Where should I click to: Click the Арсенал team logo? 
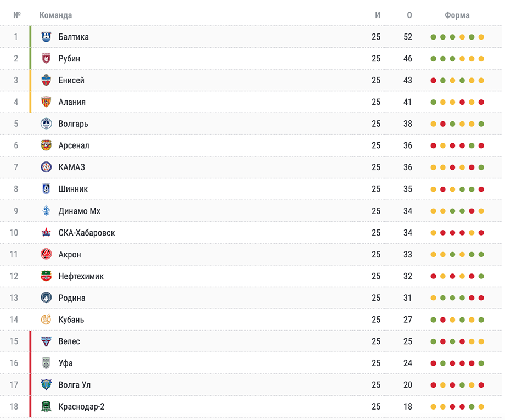coord(46,145)
